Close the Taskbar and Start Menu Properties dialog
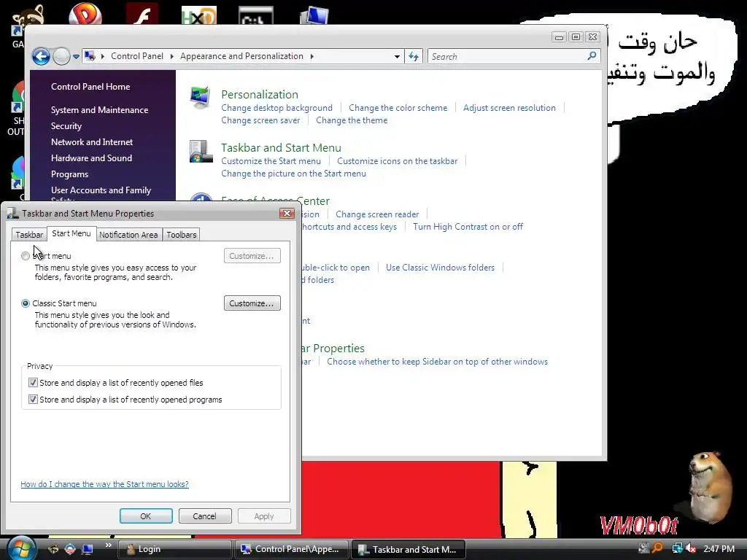This screenshot has width=747, height=560. 287,214
